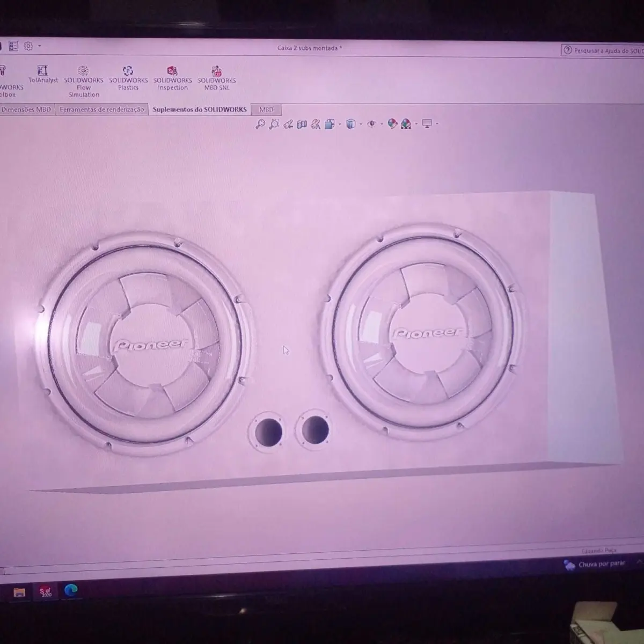The height and width of the screenshot is (644, 644).
Task: Select the Suplementos do SOLIDWORKS tab
Action: click(200, 109)
